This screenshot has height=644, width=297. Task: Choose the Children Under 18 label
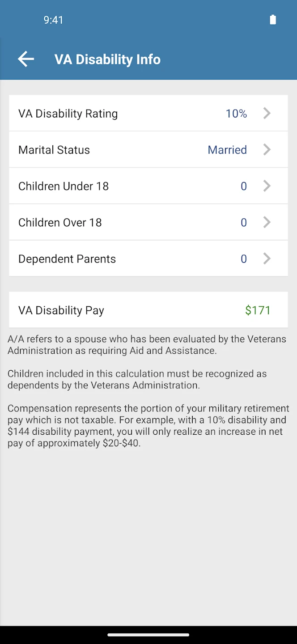(64, 186)
